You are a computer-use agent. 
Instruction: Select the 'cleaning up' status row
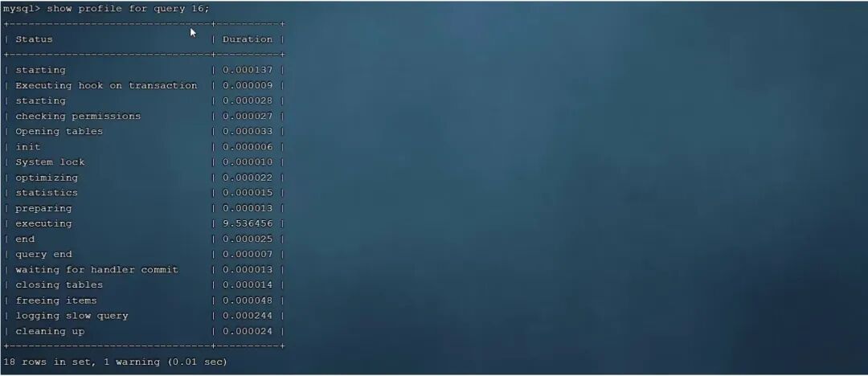tap(50, 331)
